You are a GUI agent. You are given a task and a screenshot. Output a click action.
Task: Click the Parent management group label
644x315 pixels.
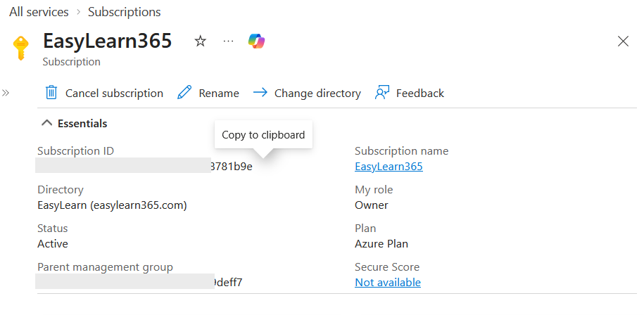coord(105,267)
